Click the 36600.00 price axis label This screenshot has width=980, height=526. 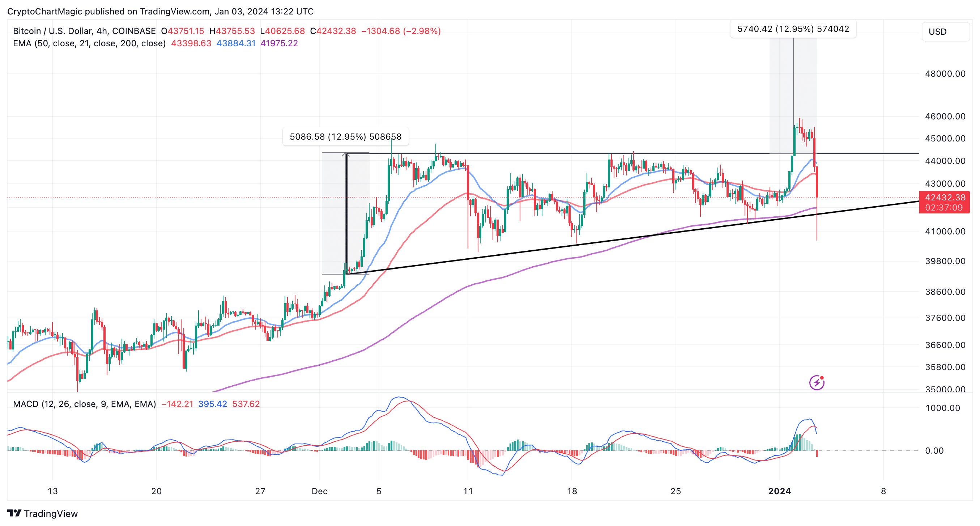(x=945, y=345)
